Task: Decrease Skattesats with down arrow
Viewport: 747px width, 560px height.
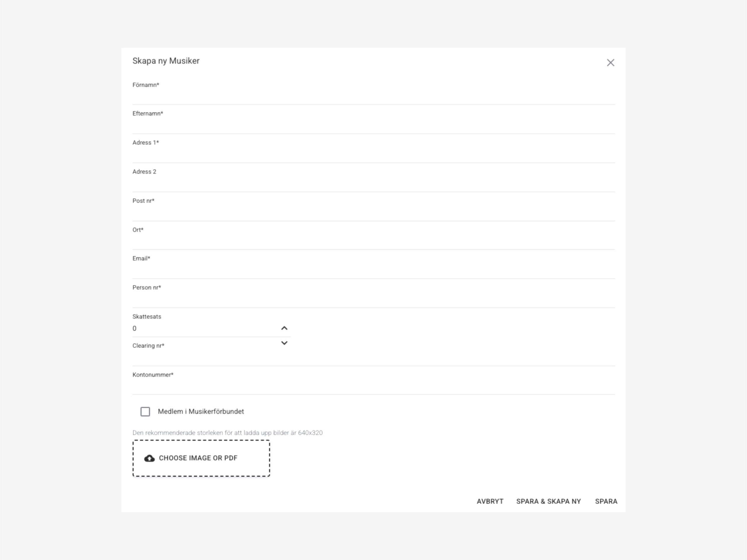Action: pos(284,343)
